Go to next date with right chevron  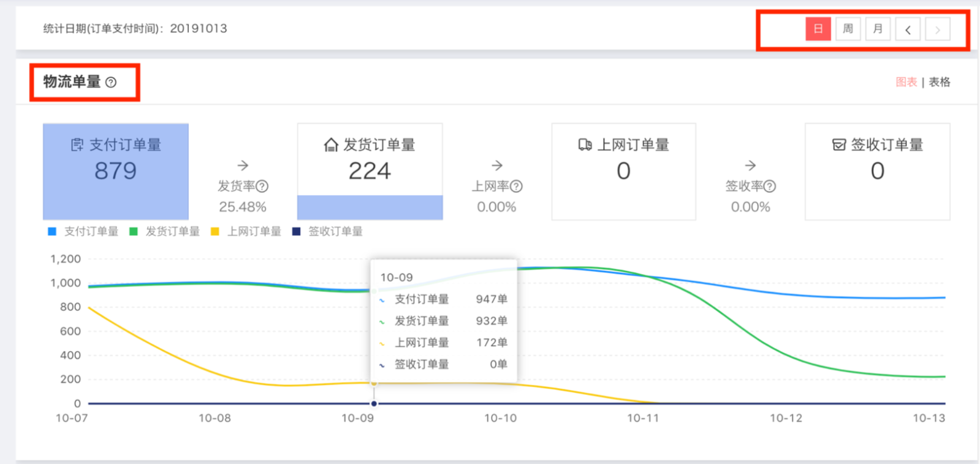(937, 29)
